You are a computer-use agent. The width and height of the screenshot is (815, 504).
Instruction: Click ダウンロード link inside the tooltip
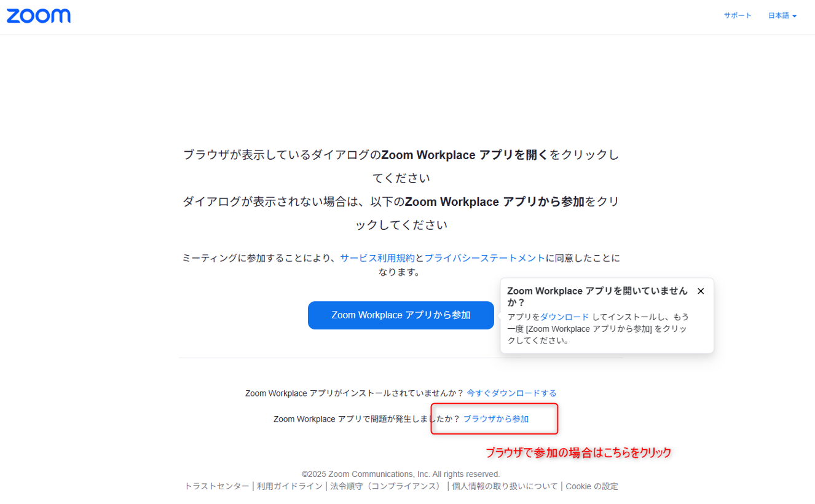click(564, 317)
